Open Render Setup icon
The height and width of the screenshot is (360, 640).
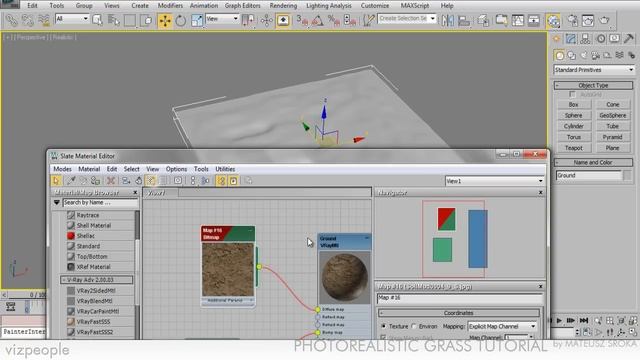click(x=572, y=20)
